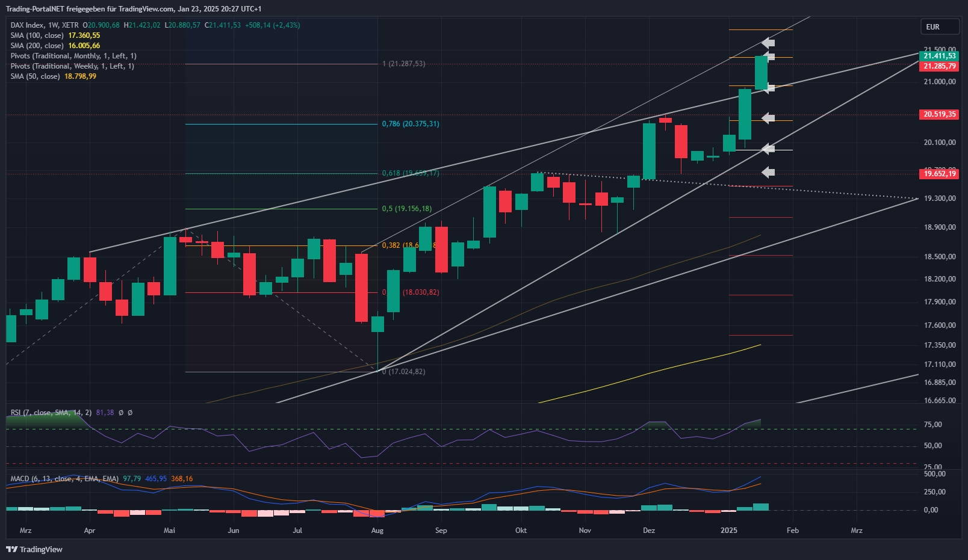Image resolution: width=968 pixels, height=560 pixels.
Task: Click the SMA (100, close) indicator legend
Action: [x=55, y=35]
